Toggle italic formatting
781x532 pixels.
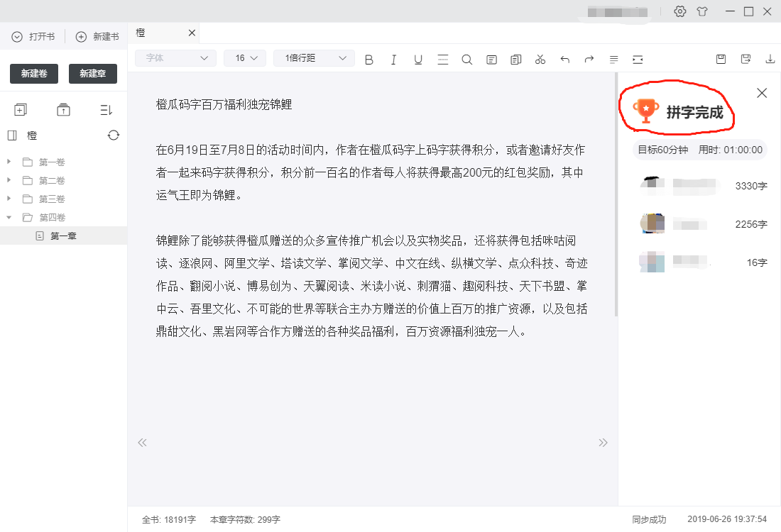click(393, 60)
